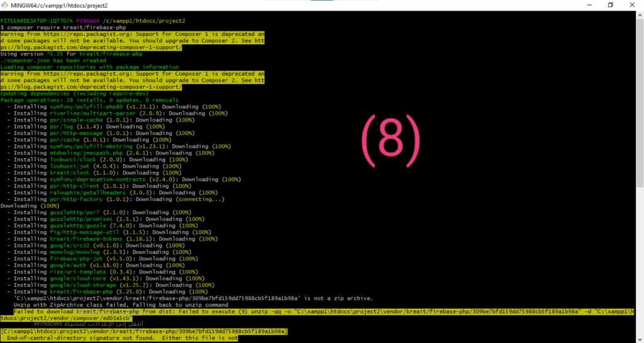Click the terminal vertical scrollbar thumb

tap(640, 103)
